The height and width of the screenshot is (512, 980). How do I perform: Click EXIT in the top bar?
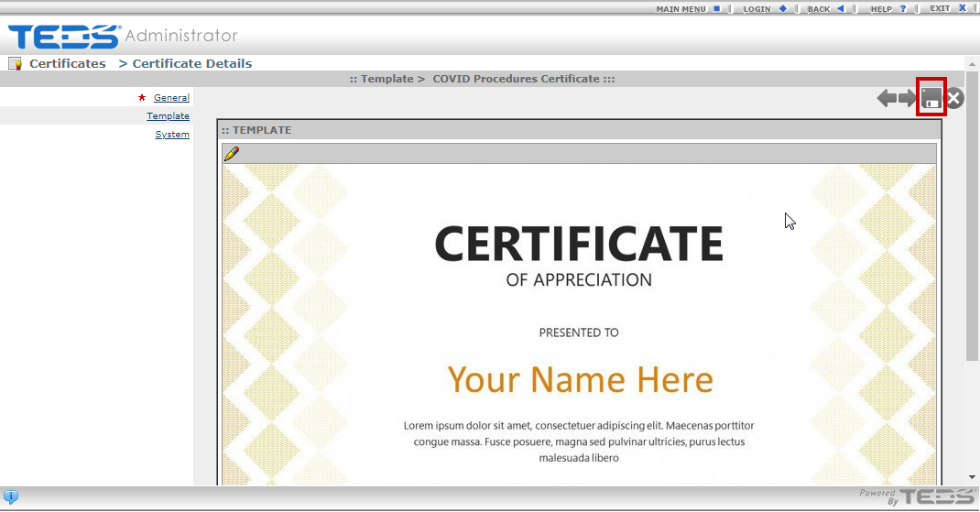[x=947, y=8]
